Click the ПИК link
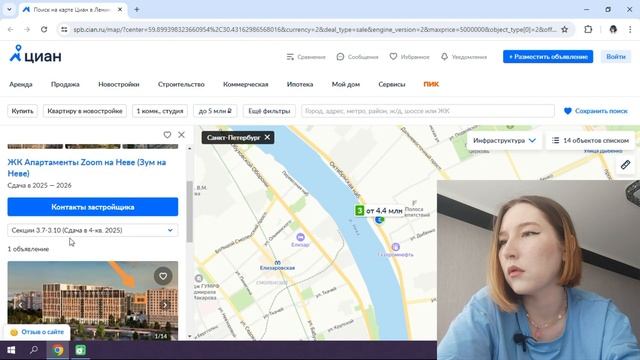Screen dimensions: 640x360 pos(431,84)
